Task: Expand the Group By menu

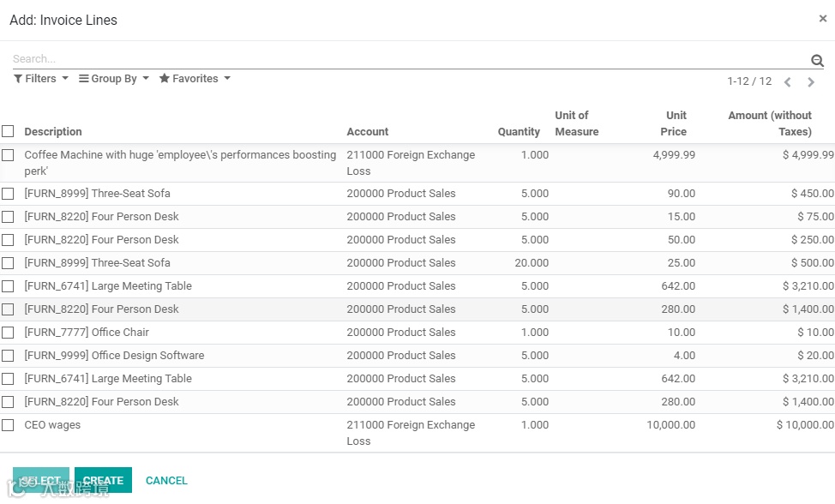Action: click(114, 79)
